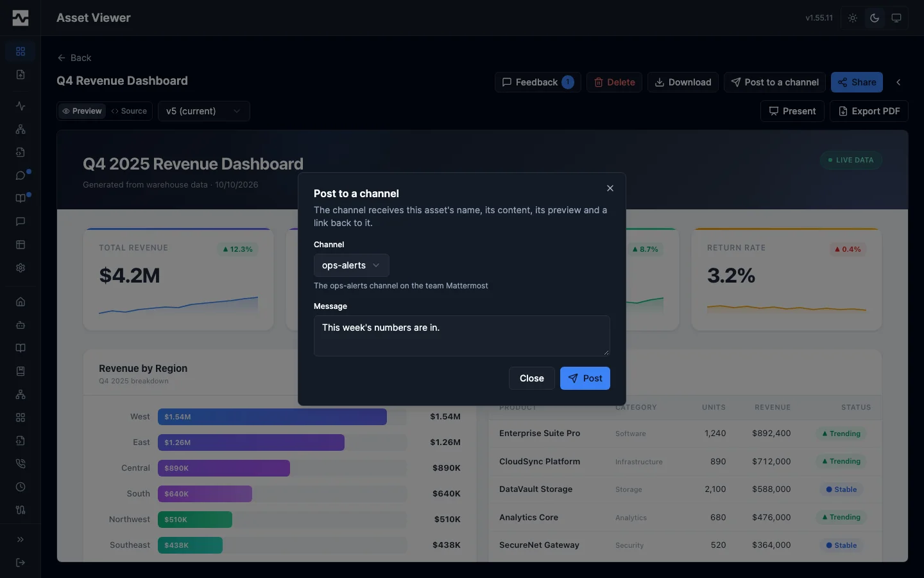Click the Back arrow link

click(74, 58)
